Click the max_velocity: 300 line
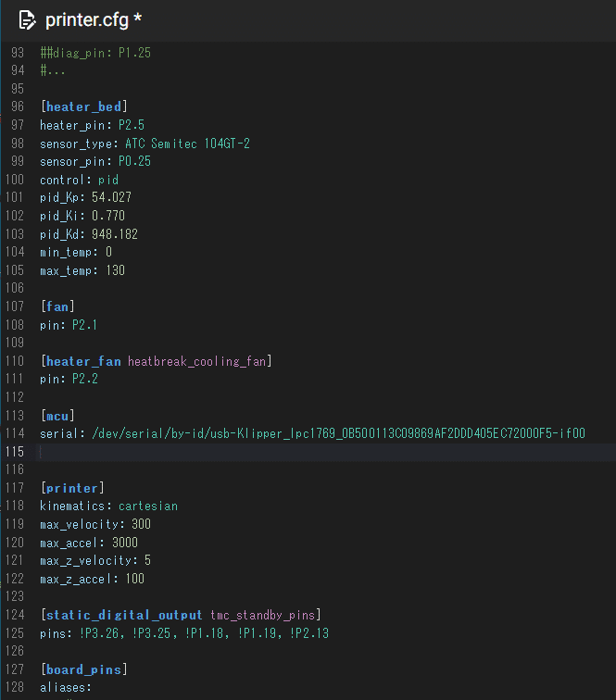The width and height of the screenshot is (616, 700). click(95, 524)
